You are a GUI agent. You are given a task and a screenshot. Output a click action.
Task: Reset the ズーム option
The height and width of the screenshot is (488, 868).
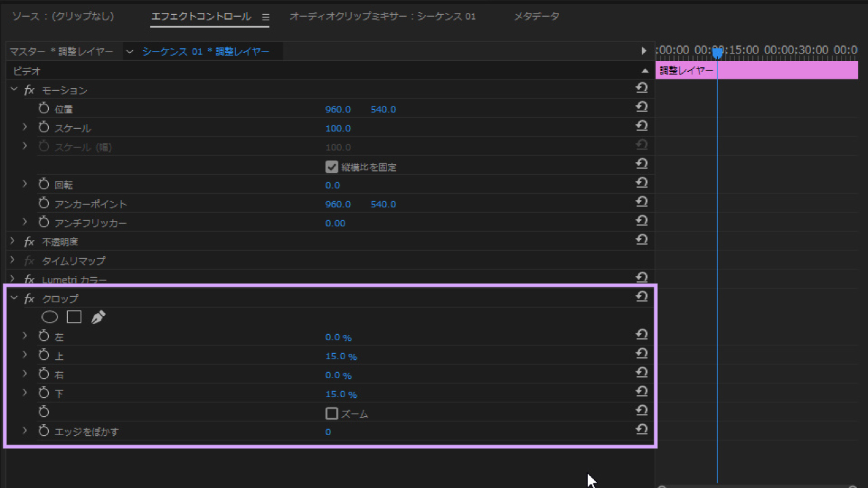click(x=642, y=410)
